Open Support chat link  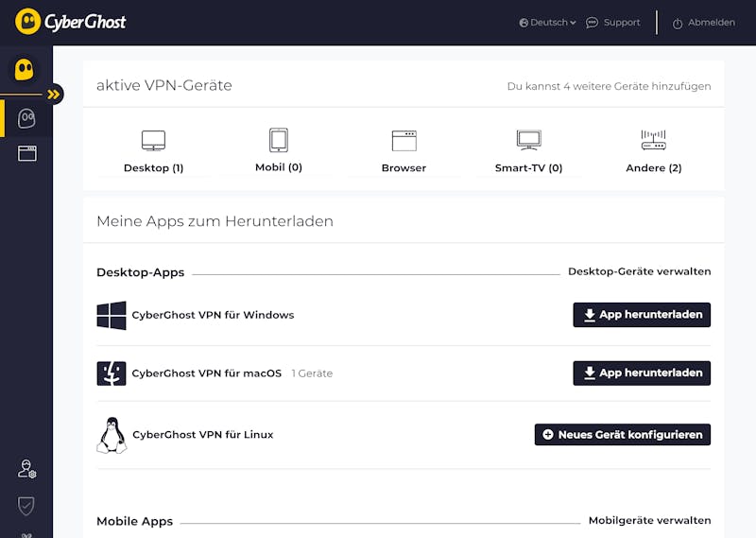pos(612,23)
